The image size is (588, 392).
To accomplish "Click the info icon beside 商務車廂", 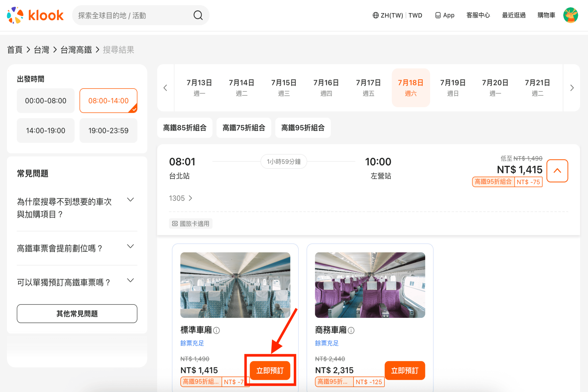I will click(351, 331).
